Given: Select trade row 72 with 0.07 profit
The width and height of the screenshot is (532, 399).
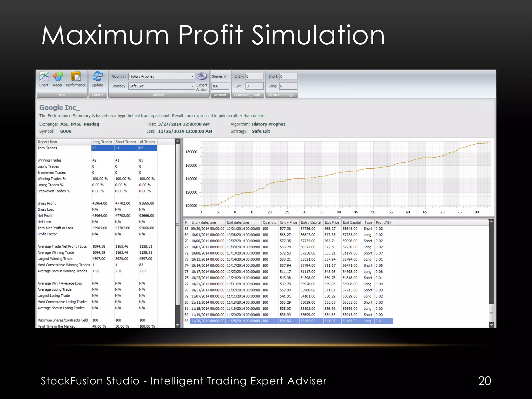Looking at the screenshot, I should (288, 253).
